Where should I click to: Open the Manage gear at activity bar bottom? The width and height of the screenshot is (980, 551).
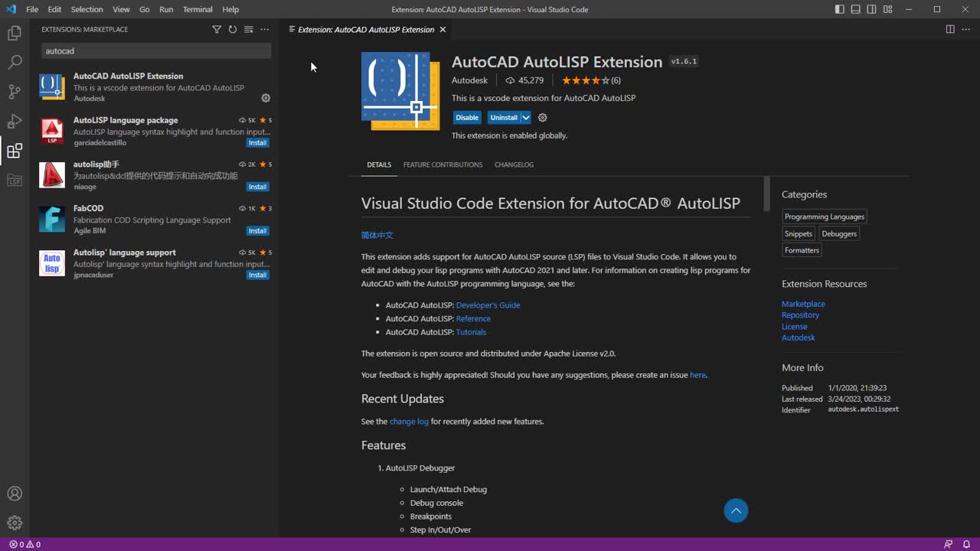click(15, 523)
